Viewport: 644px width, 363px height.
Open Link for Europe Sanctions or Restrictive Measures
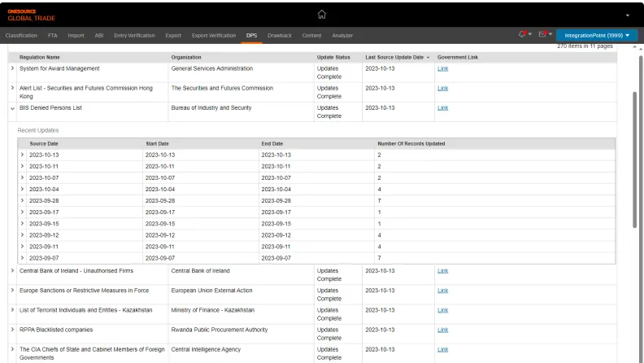tap(442, 291)
